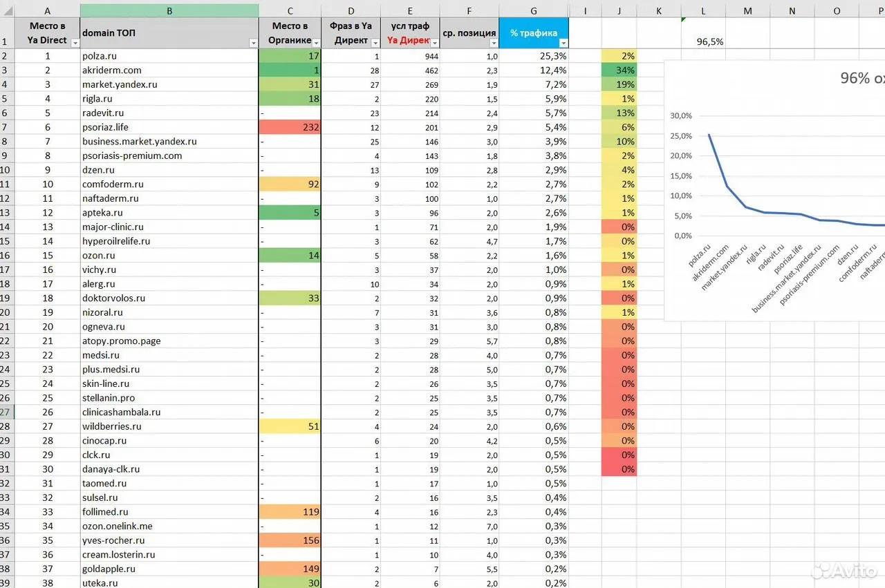Image resolution: width=885 pixels, height=588 pixels.
Task: Select column E header
Action: 410,10
